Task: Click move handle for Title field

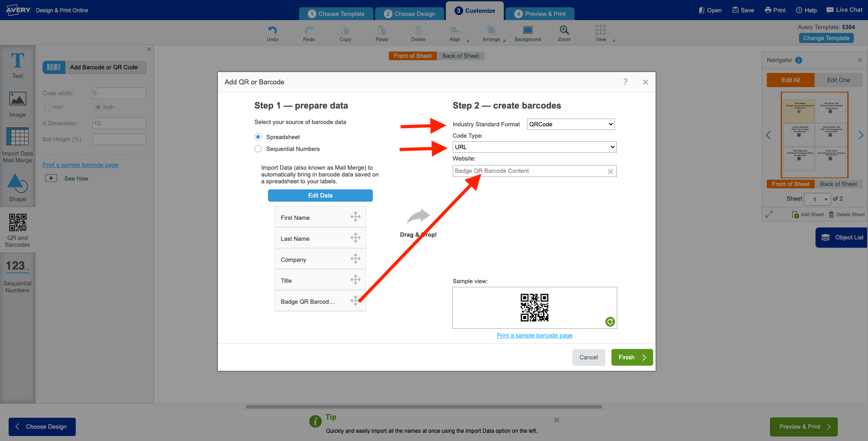Action: pos(356,280)
